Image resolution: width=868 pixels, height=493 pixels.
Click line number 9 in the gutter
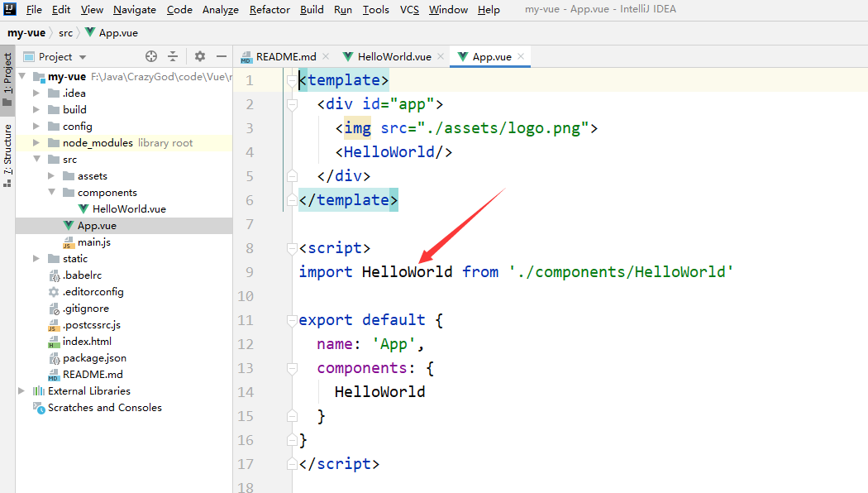[250, 272]
